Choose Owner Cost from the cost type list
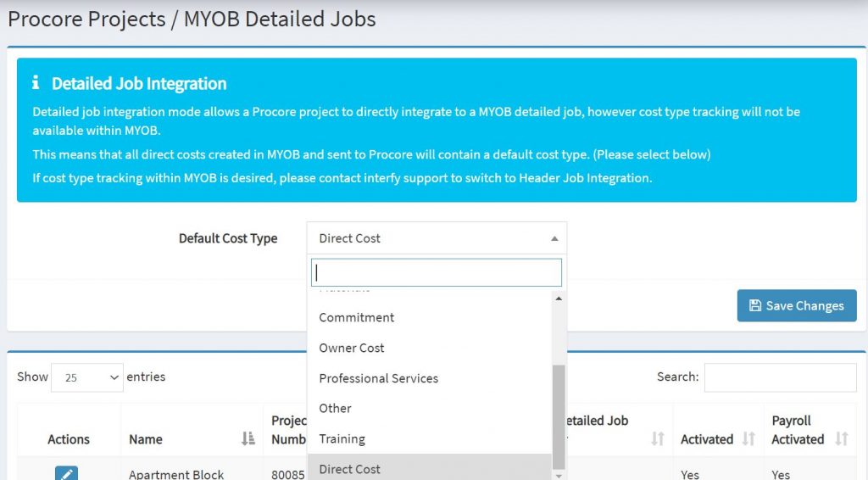The width and height of the screenshot is (868, 480). 430,349
